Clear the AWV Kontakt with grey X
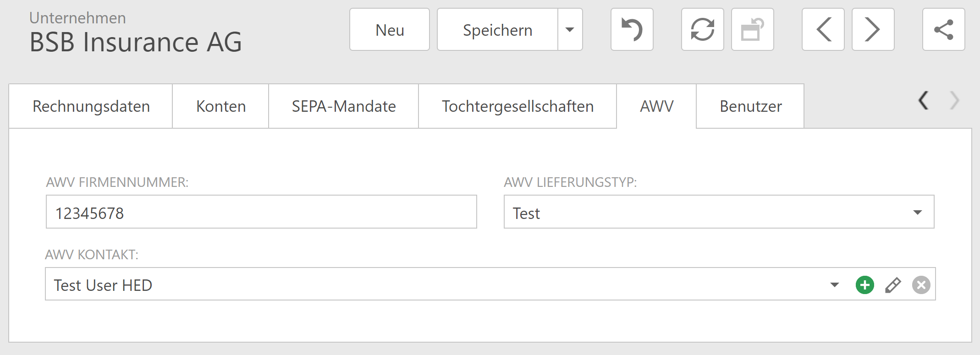 (x=921, y=285)
